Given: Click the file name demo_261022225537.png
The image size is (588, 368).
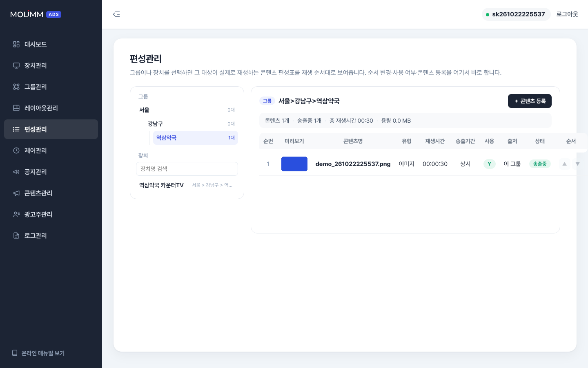Looking at the screenshot, I should pos(353,164).
